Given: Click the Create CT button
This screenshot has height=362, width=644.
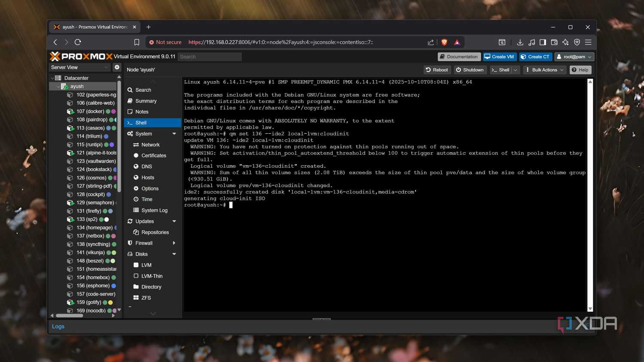Looking at the screenshot, I should coord(535,57).
